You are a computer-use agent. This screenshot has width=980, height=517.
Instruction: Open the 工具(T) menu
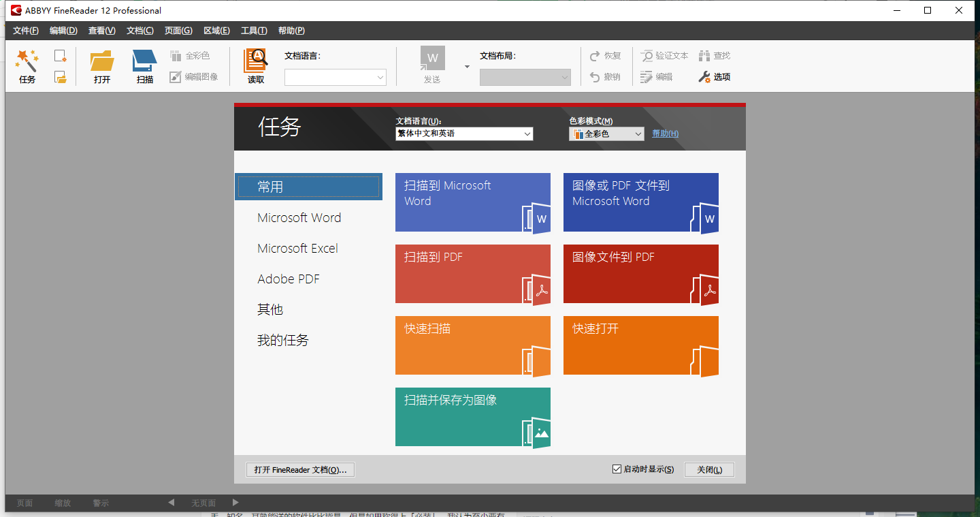click(254, 31)
